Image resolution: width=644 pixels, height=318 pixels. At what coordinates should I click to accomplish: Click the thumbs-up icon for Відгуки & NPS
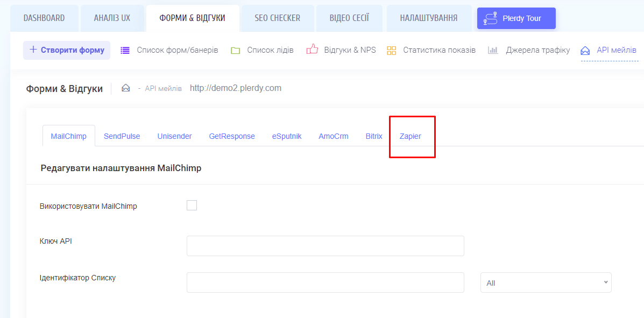coord(312,50)
